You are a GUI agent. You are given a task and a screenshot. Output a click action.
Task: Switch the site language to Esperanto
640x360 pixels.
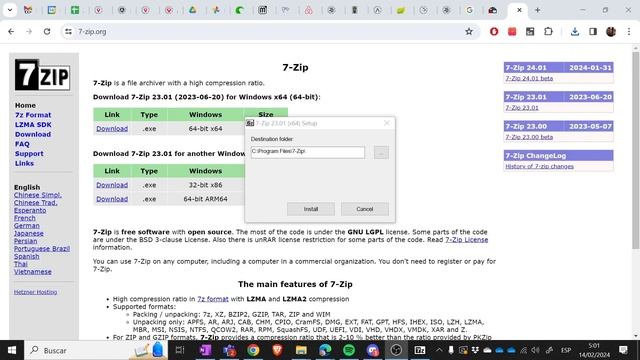(30, 210)
